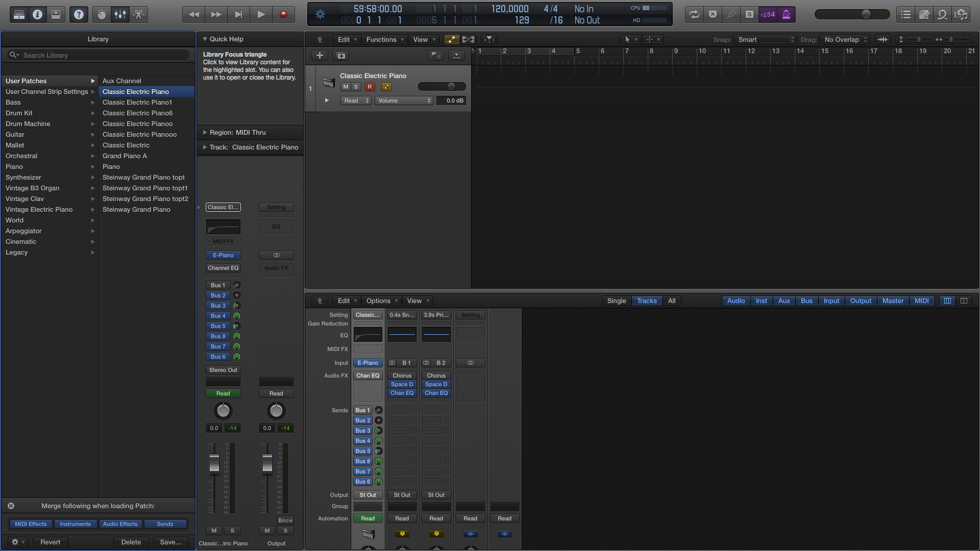Open the Library via the drawer icon

(19, 15)
